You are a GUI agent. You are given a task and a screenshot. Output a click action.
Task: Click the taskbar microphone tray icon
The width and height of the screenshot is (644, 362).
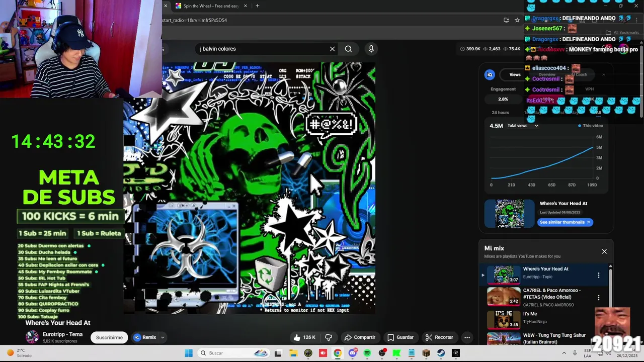[x=575, y=353]
